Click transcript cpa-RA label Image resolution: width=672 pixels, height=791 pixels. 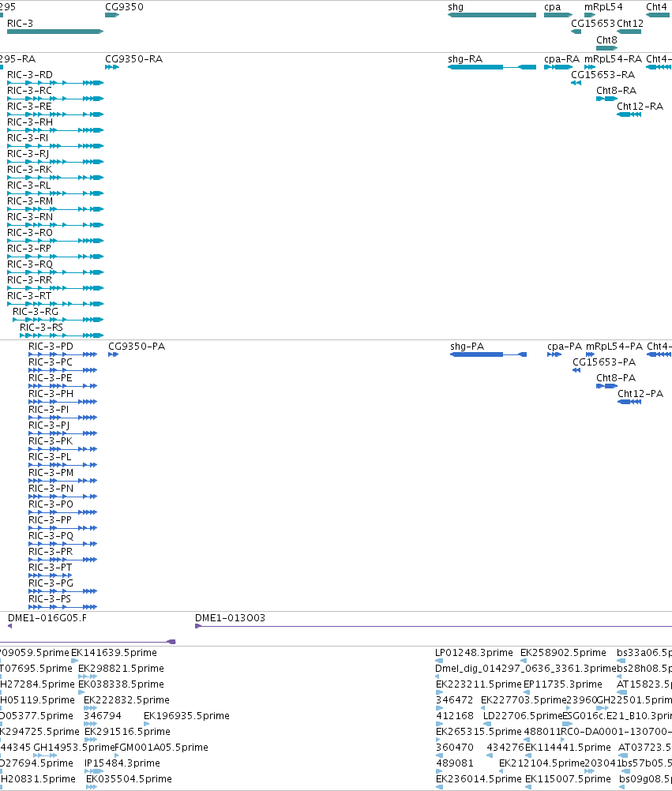point(561,59)
